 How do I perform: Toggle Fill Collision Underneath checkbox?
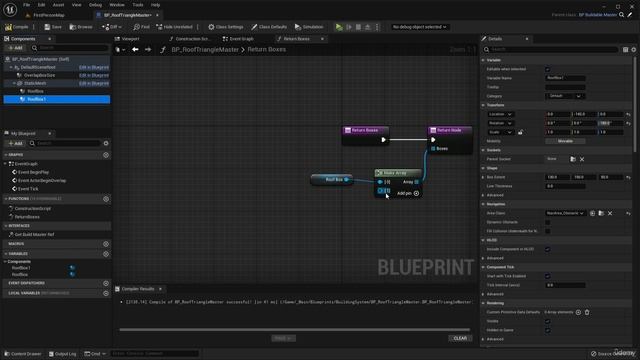point(548,231)
